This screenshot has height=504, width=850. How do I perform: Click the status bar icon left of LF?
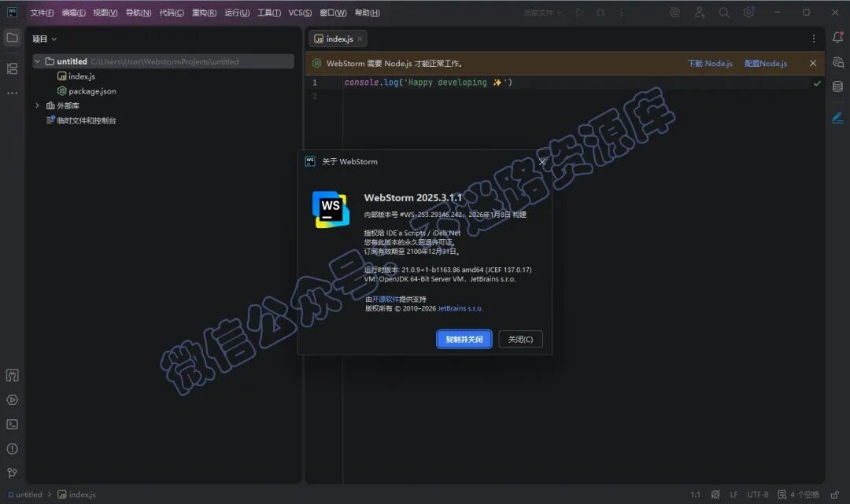click(715, 495)
